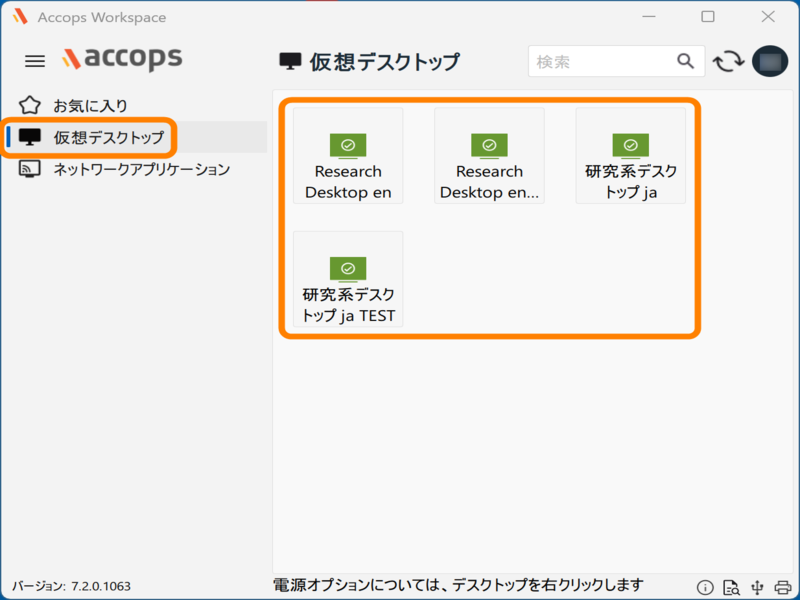Click the printer icon
This screenshot has height=600, width=800.
point(783,588)
